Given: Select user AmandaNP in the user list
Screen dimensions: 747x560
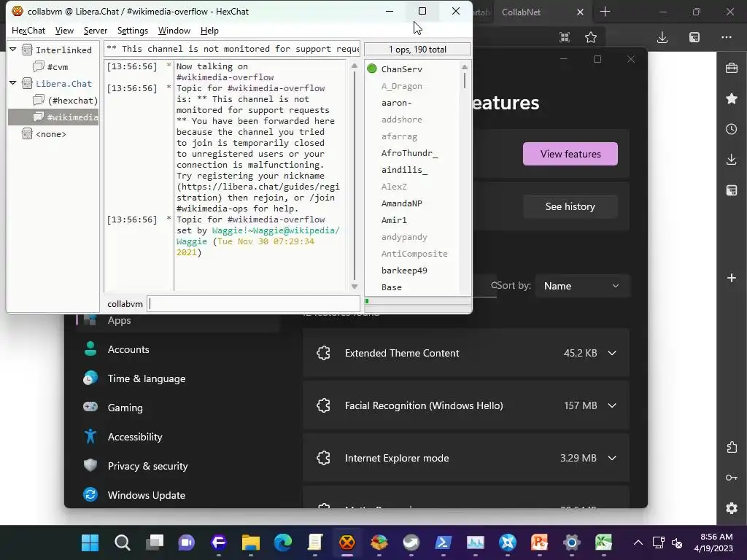Looking at the screenshot, I should pyautogui.click(x=402, y=203).
